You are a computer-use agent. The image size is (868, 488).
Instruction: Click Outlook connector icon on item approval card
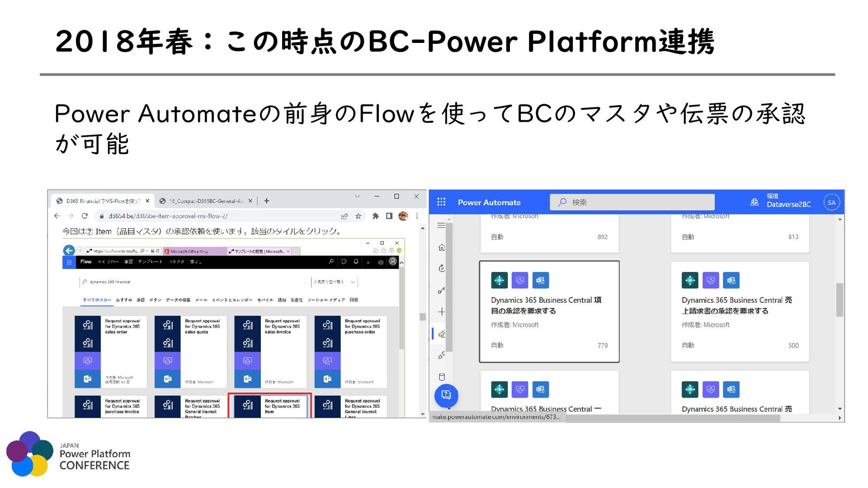(541, 280)
